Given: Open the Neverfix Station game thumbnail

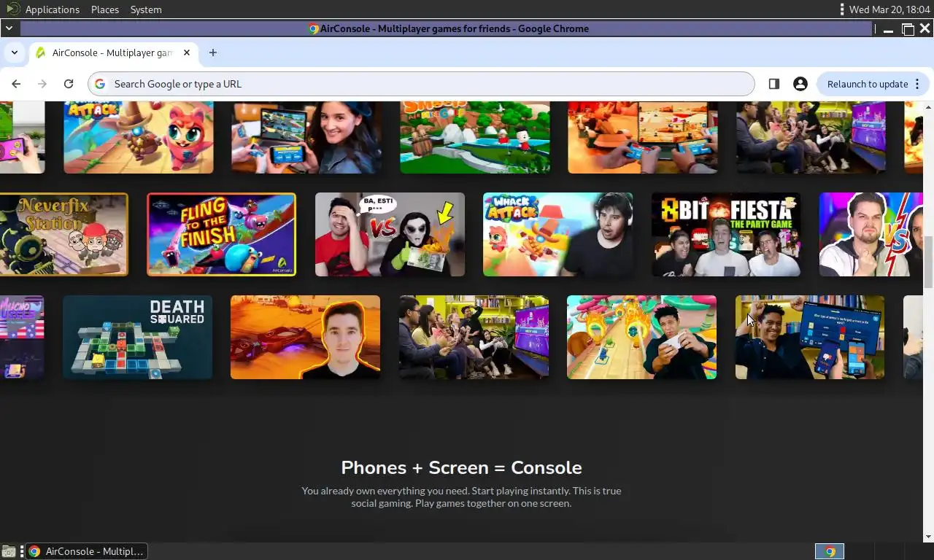Looking at the screenshot, I should point(63,235).
